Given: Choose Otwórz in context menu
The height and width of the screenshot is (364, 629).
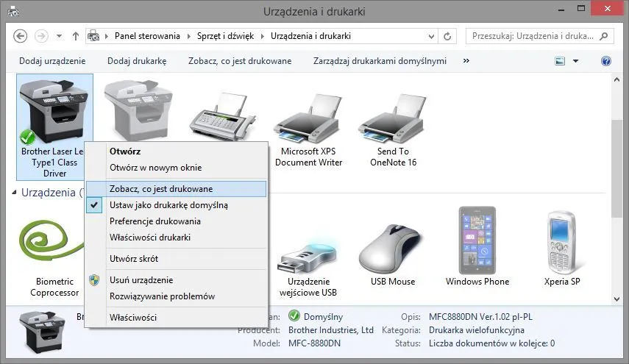Looking at the screenshot, I should click(177, 151).
